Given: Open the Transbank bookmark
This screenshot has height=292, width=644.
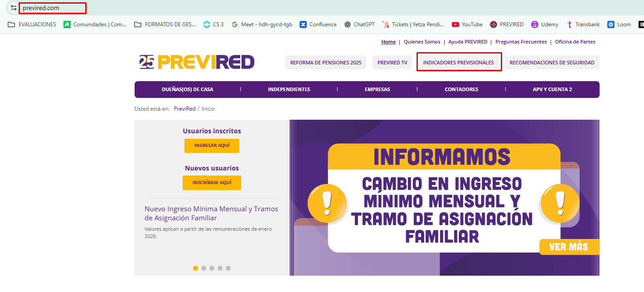Looking at the screenshot, I should coord(583,24).
